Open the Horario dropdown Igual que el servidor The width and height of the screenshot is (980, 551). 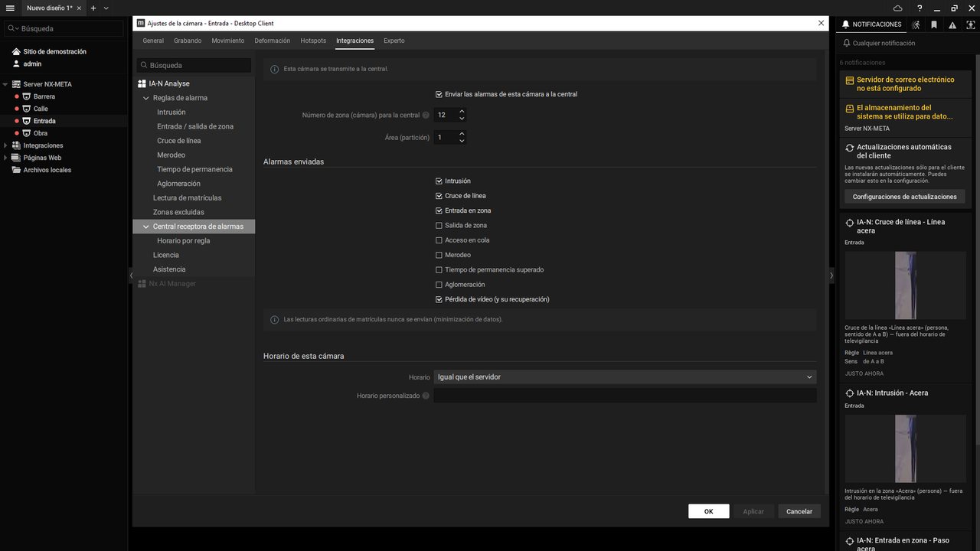(x=625, y=377)
